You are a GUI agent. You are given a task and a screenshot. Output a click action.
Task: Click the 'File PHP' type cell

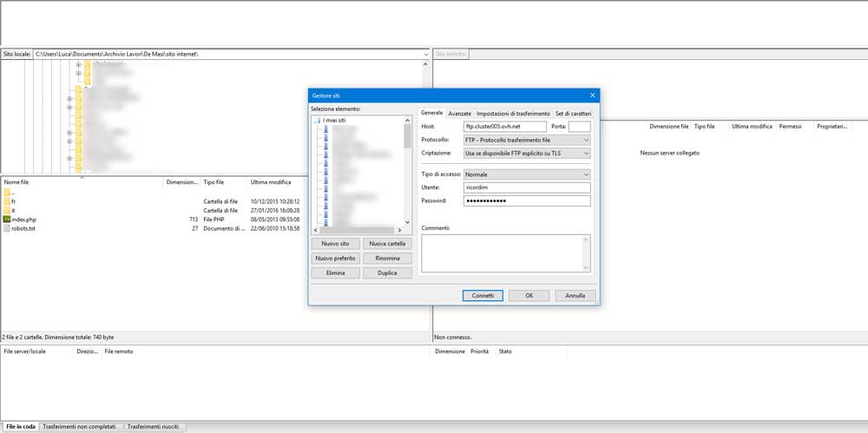pyautogui.click(x=214, y=220)
